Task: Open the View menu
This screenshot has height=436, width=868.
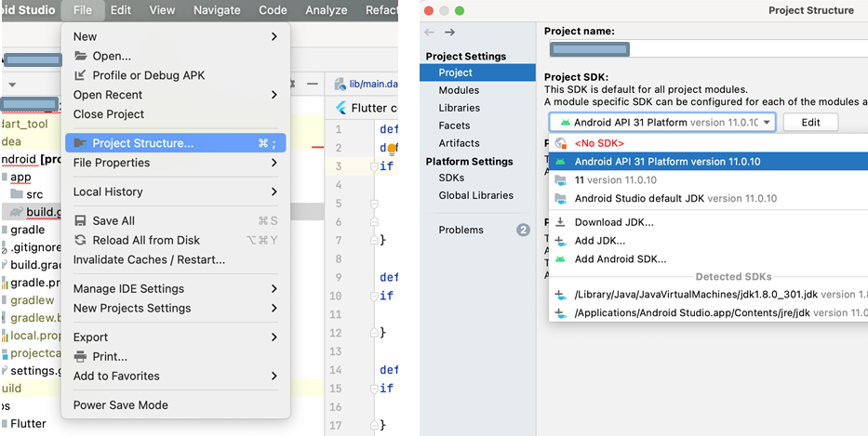Action: coord(162,10)
